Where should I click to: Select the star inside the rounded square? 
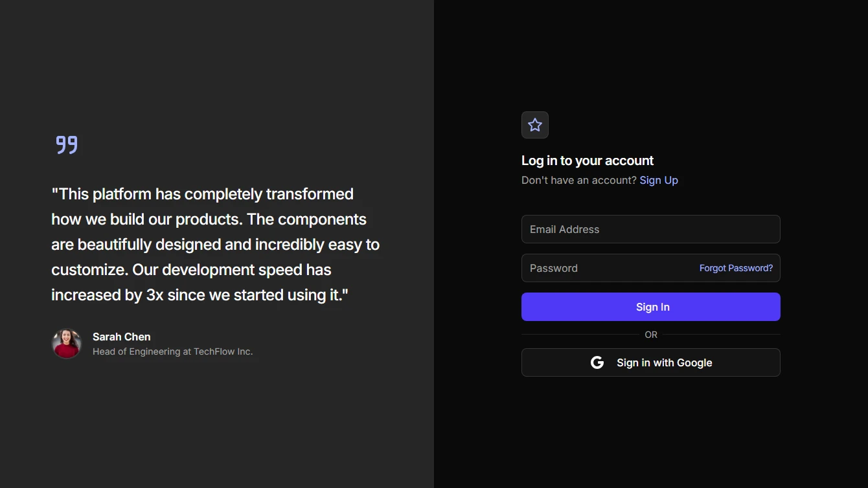[535, 125]
